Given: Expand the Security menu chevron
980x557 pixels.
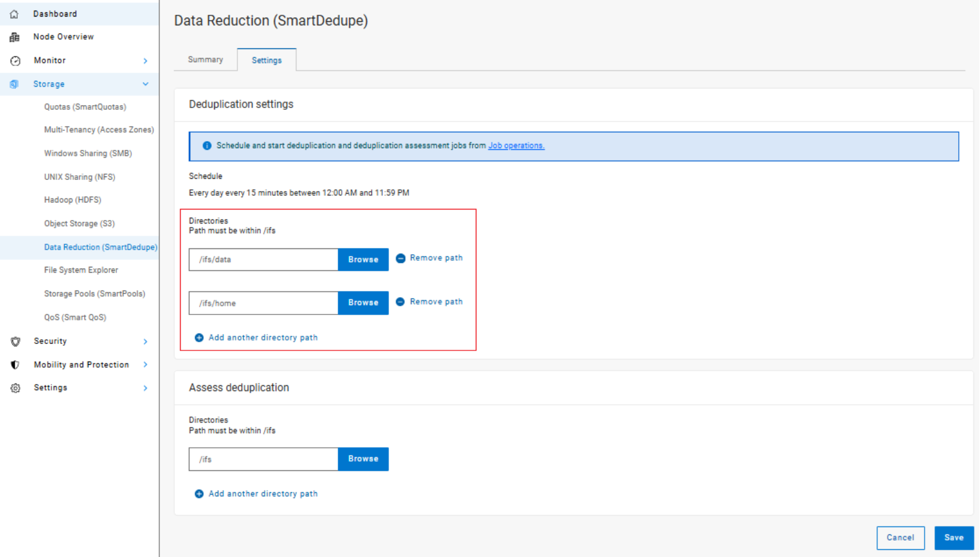Looking at the screenshot, I should [x=145, y=342].
